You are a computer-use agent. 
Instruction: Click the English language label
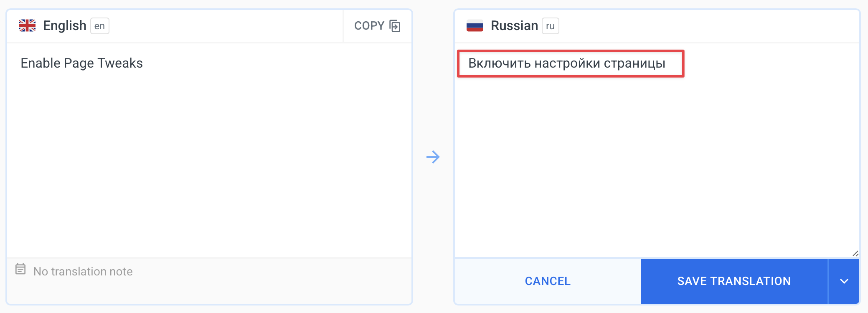click(65, 26)
